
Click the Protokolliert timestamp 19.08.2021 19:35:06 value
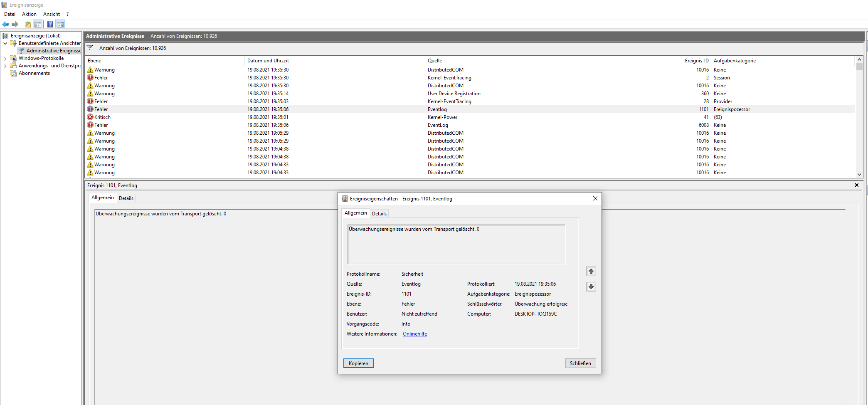(535, 284)
